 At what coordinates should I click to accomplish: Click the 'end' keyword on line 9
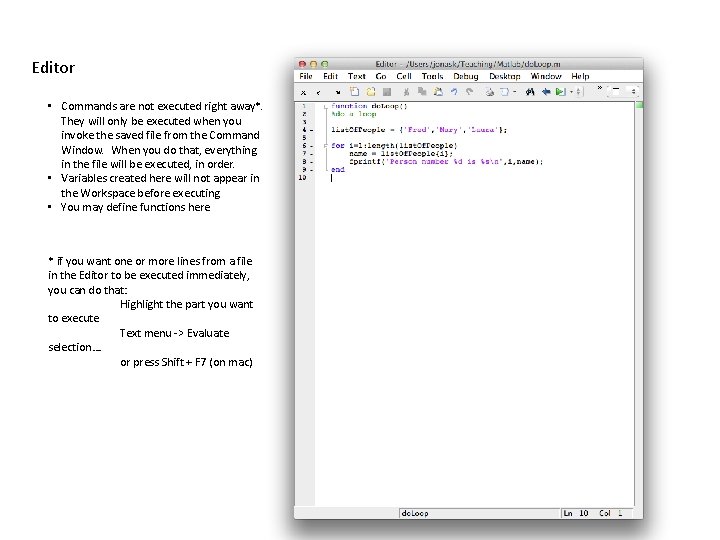[338, 169]
